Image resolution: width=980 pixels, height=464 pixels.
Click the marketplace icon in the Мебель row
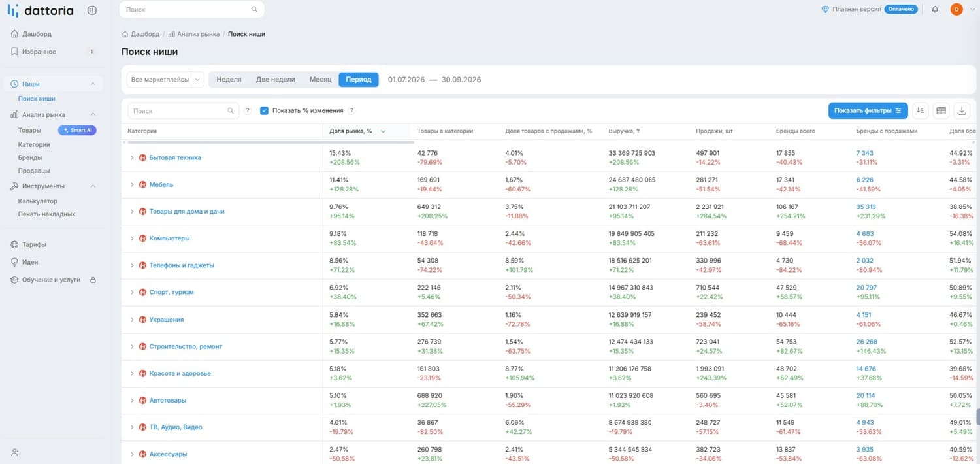[142, 185]
